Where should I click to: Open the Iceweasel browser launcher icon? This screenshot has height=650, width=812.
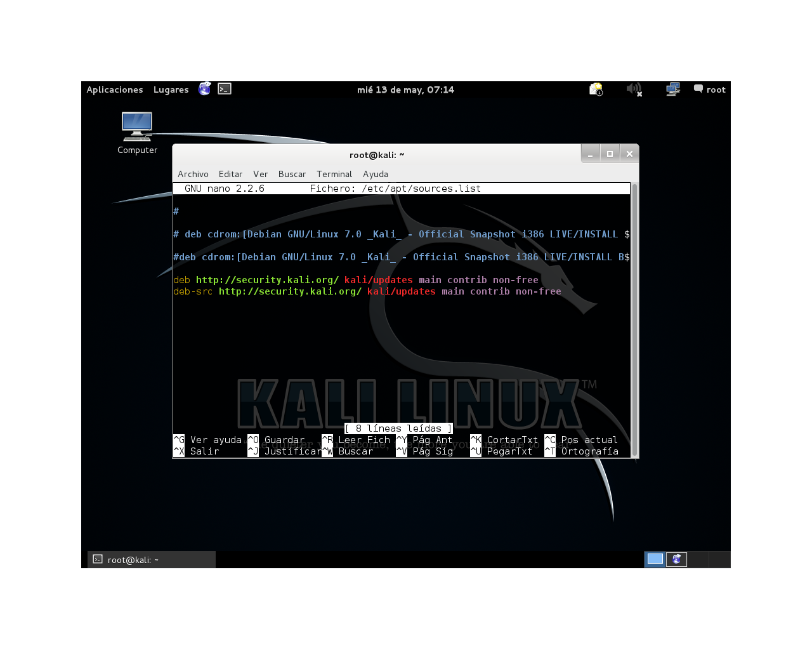pyautogui.click(x=204, y=89)
